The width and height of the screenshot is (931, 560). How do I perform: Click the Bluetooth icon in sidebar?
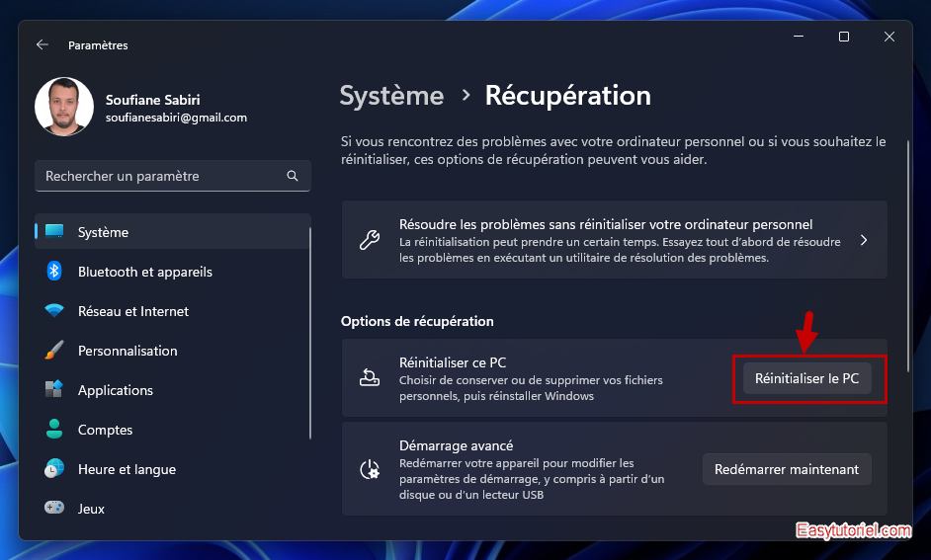[54, 271]
